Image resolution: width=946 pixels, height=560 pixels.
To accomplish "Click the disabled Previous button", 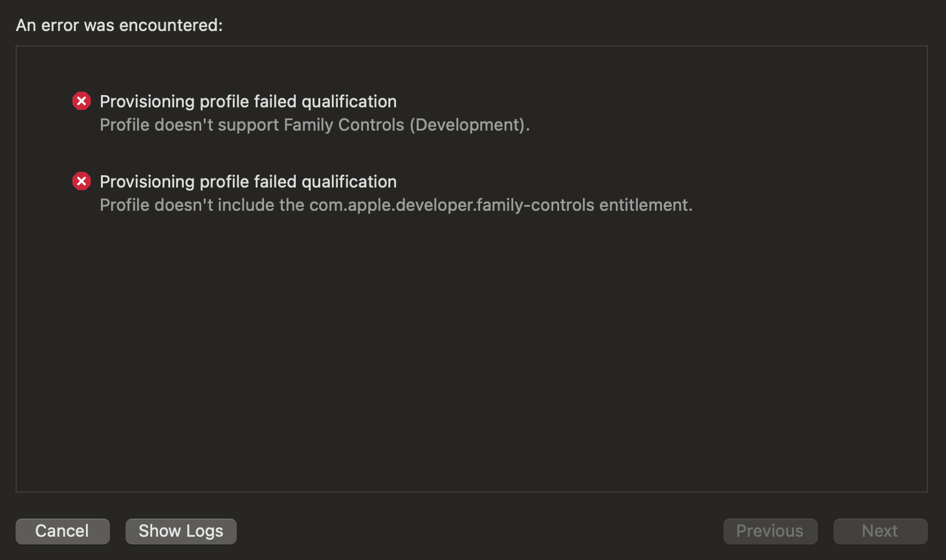I will (770, 531).
